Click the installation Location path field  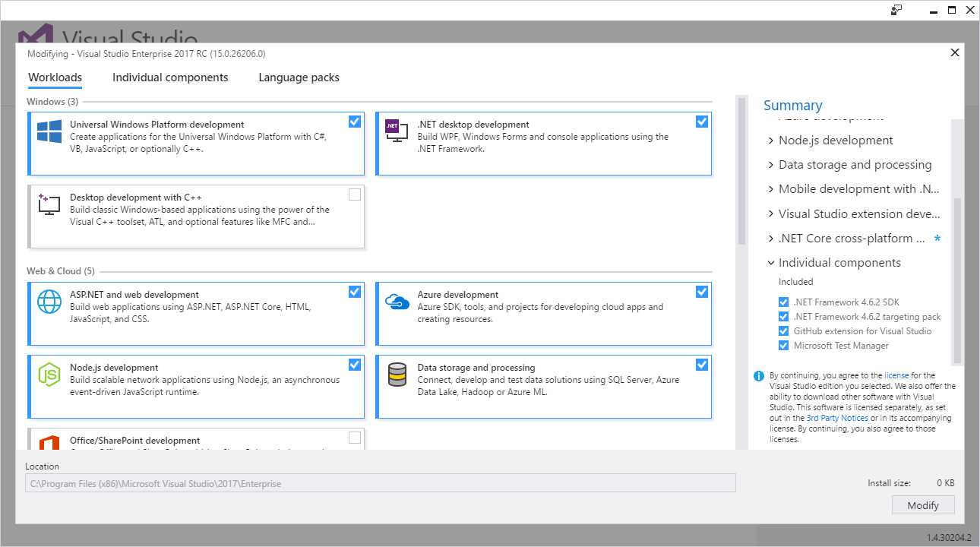[x=380, y=482]
